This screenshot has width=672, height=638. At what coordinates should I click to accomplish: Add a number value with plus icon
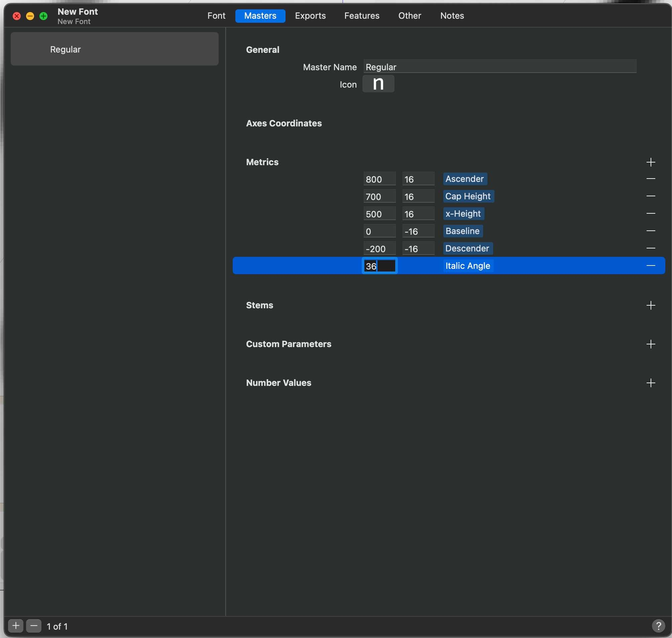point(651,383)
